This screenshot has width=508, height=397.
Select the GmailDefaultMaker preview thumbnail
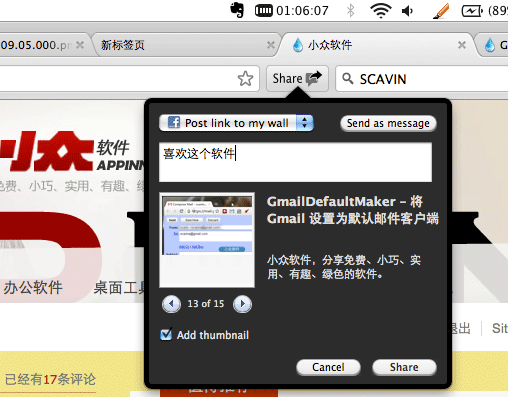(207, 240)
